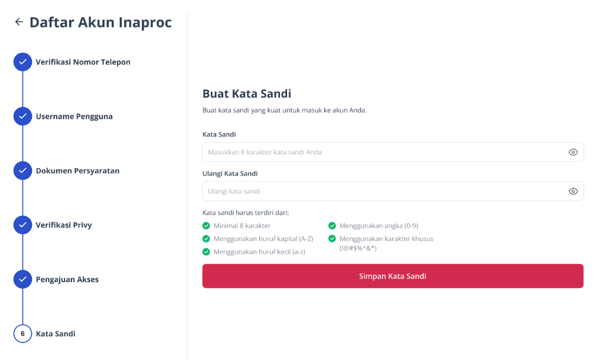Focus the Kata Sandi password input
The width and height of the screenshot is (595, 364).
point(393,152)
